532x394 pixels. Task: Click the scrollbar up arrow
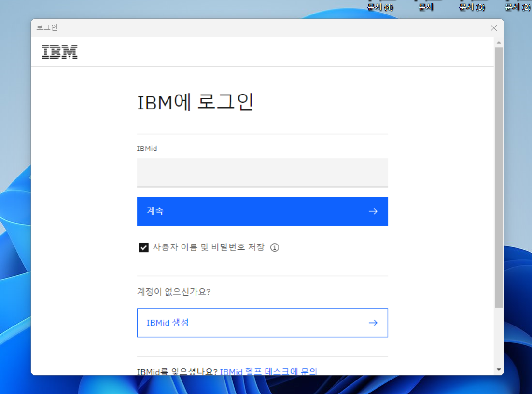point(499,42)
